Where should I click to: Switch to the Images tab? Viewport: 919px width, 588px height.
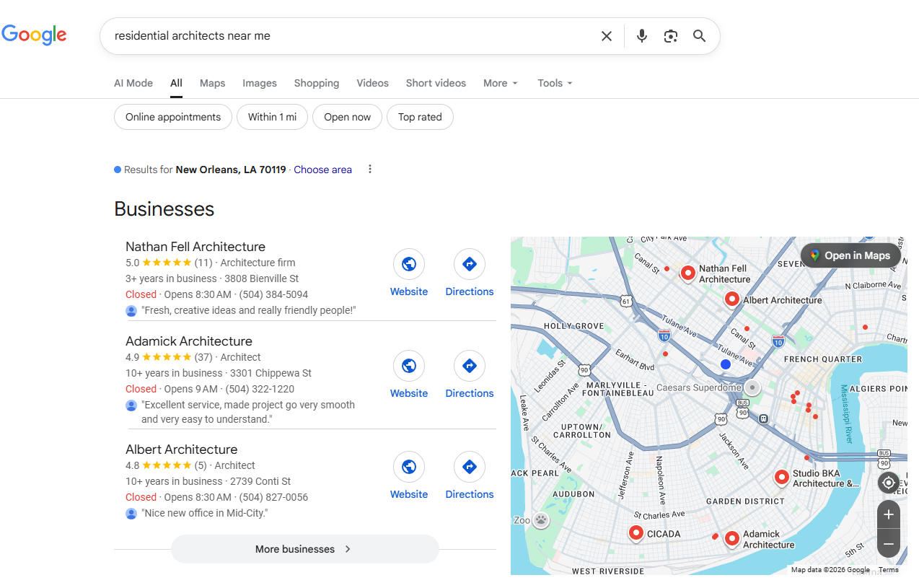pyautogui.click(x=260, y=83)
